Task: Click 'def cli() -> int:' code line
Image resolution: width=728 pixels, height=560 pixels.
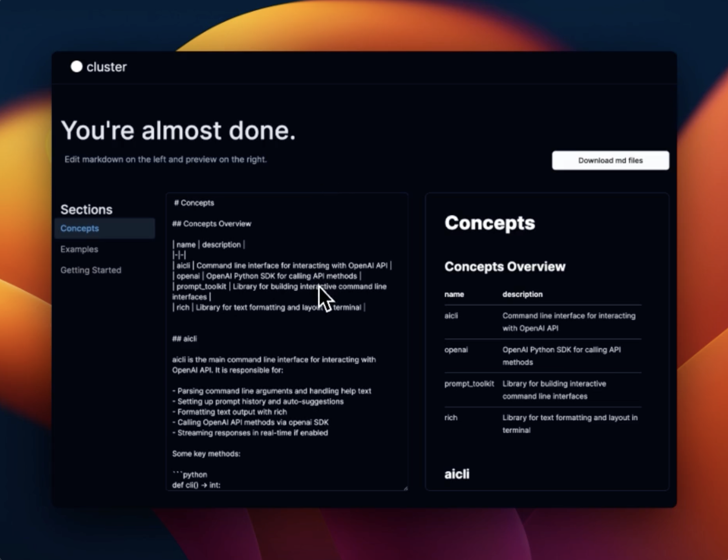Action: (x=196, y=485)
